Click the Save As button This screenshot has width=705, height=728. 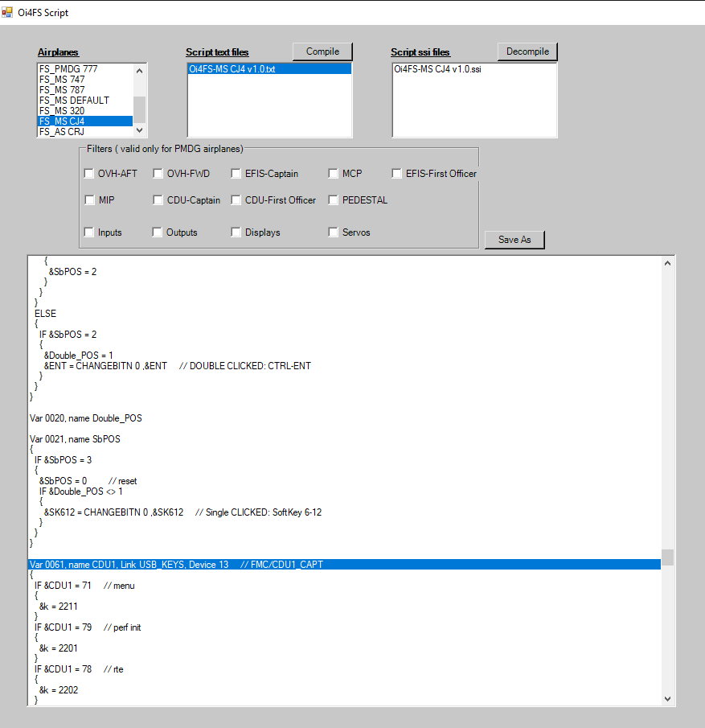[514, 239]
